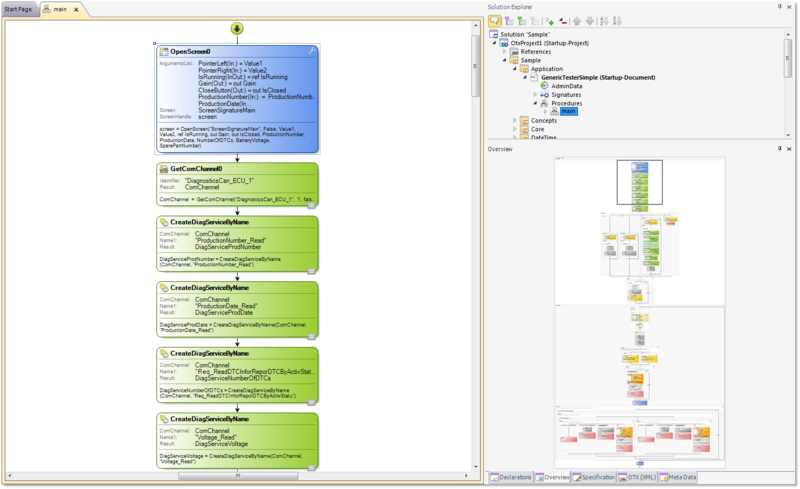The width and height of the screenshot is (800, 489).
Task: Open the Declarations tab
Action: point(514,477)
